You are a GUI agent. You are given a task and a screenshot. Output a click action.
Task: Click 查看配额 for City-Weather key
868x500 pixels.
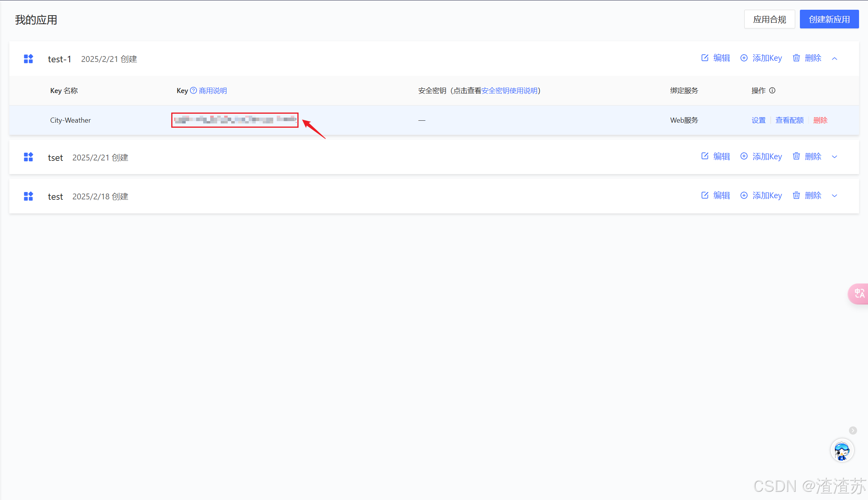(x=789, y=120)
